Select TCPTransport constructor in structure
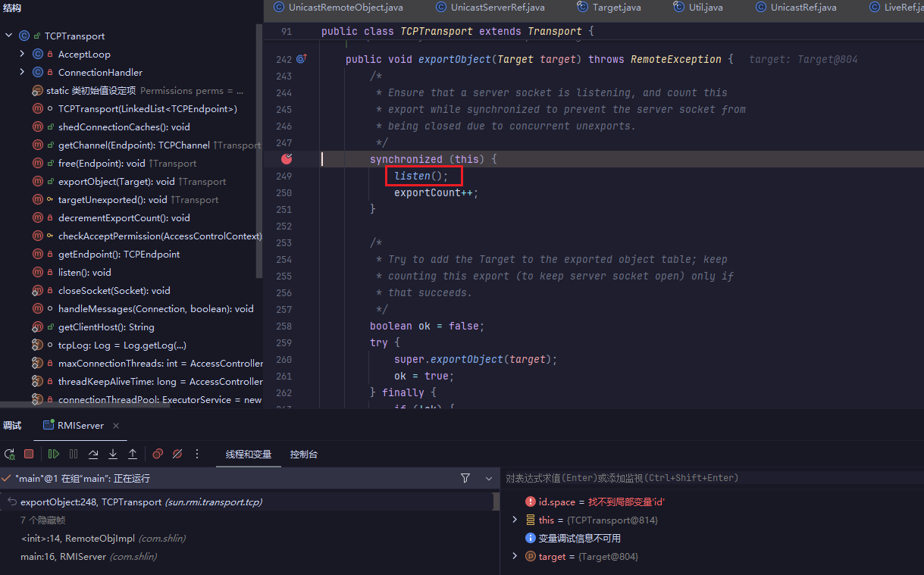Image resolution: width=924 pixels, height=575 pixels. (147, 108)
